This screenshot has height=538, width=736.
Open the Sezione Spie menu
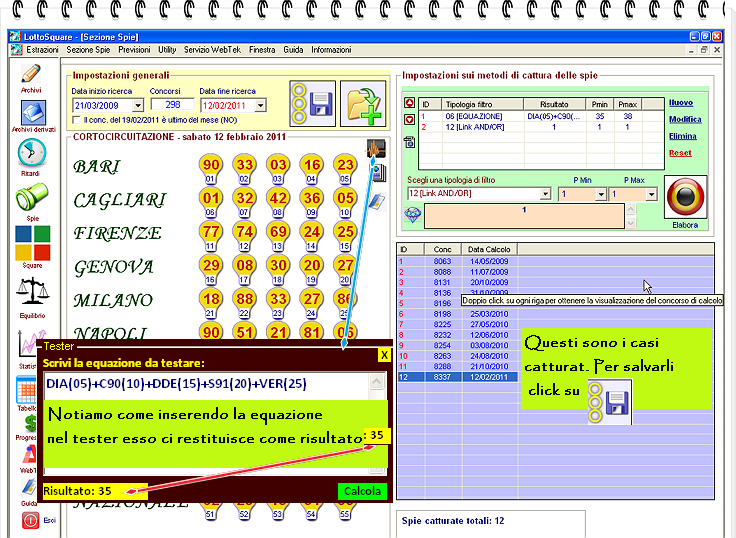88,50
